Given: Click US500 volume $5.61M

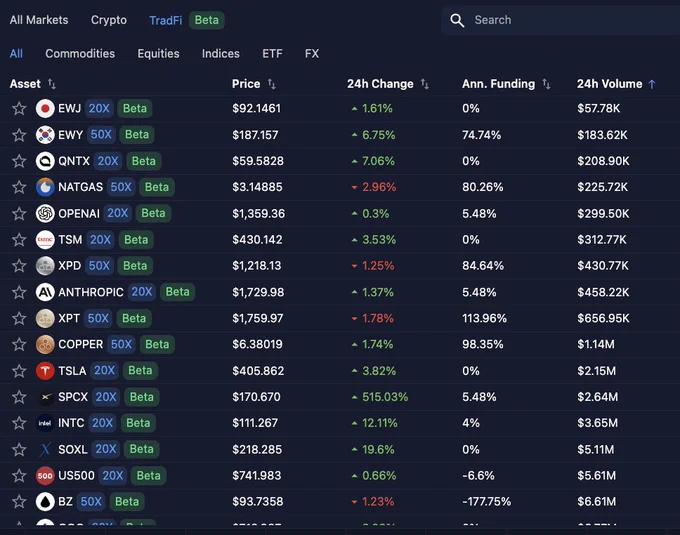Looking at the screenshot, I should coord(596,476).
